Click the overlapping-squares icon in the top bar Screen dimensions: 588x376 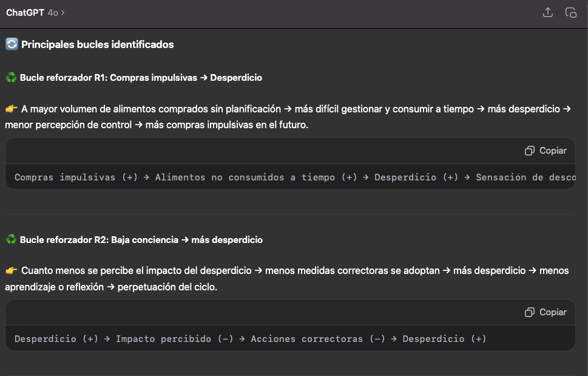click(x=570, y=12)
